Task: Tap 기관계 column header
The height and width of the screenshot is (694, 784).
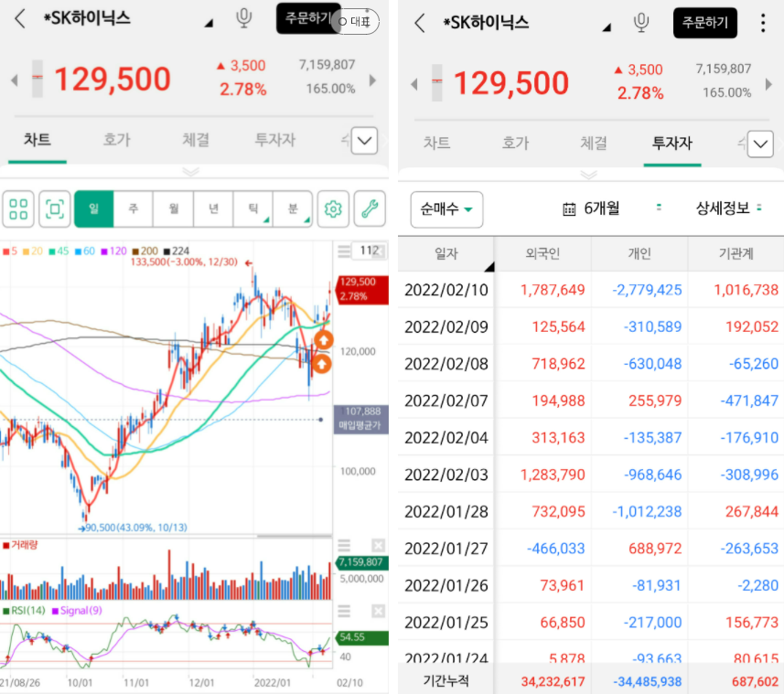Action: point(736,254)
